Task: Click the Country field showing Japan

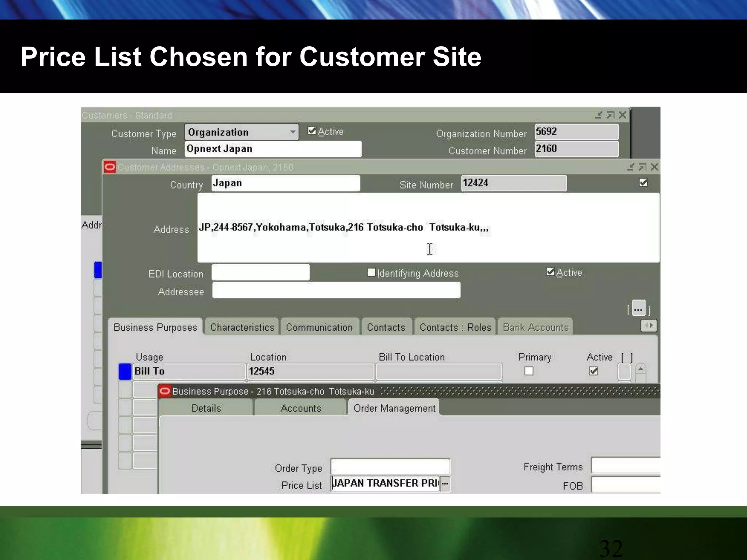Action: 286,183
